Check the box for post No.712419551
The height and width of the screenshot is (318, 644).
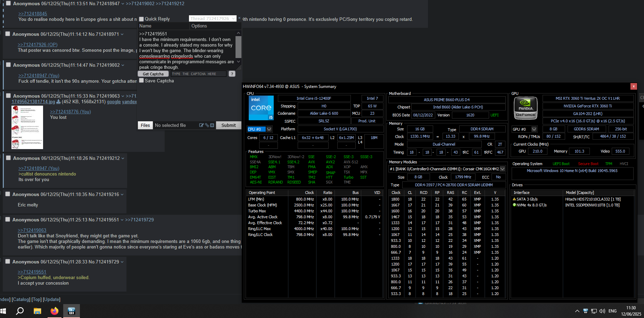click(x=8, y=219)
